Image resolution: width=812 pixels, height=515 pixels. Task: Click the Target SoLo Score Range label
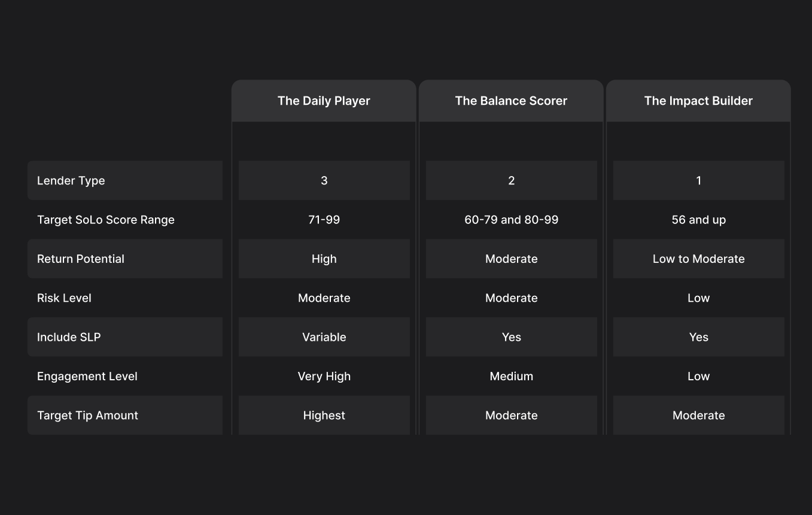pyautogui.click(x=106, y=220)
